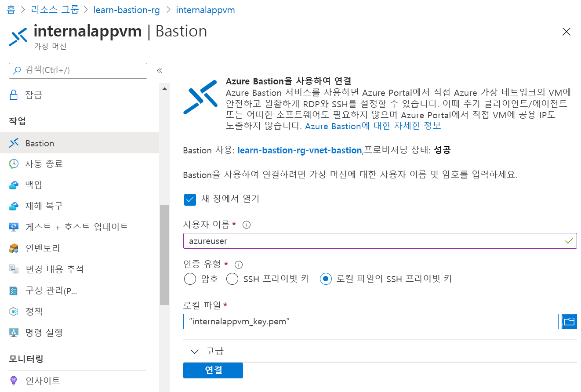Go to 홈 in the breadcrumb
Viewport: 581px width, 392px height.
point(11,10)
